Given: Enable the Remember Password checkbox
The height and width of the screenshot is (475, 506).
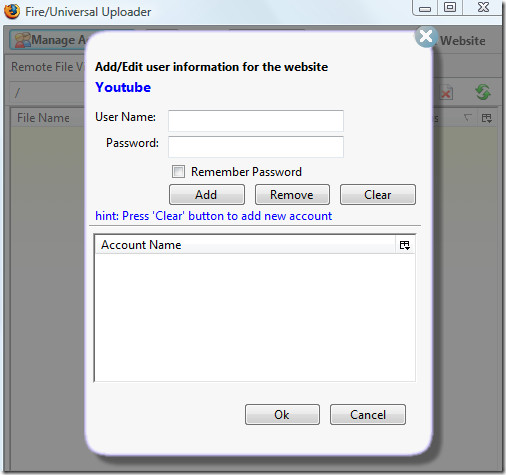Looking at the screenshot, I should 178,172.
